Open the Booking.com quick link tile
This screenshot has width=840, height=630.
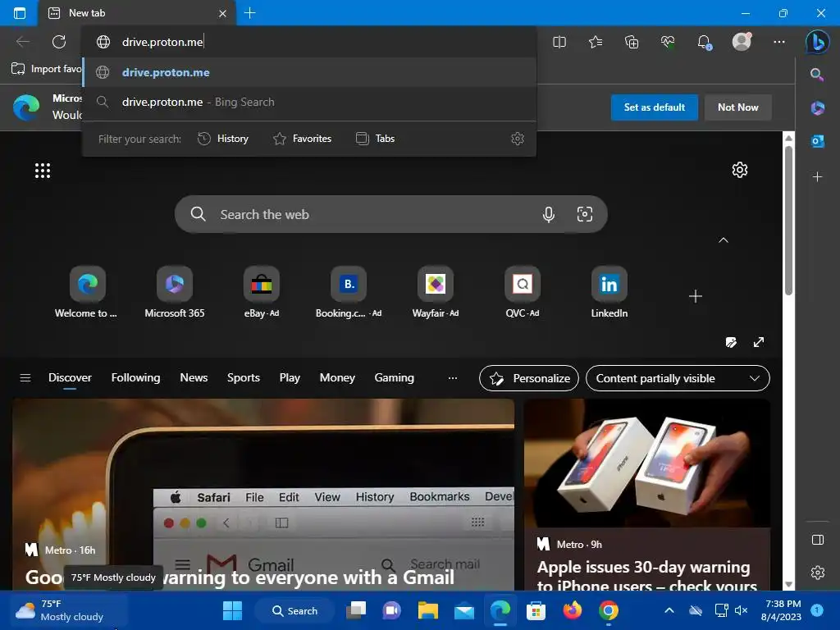pos(348,293)
